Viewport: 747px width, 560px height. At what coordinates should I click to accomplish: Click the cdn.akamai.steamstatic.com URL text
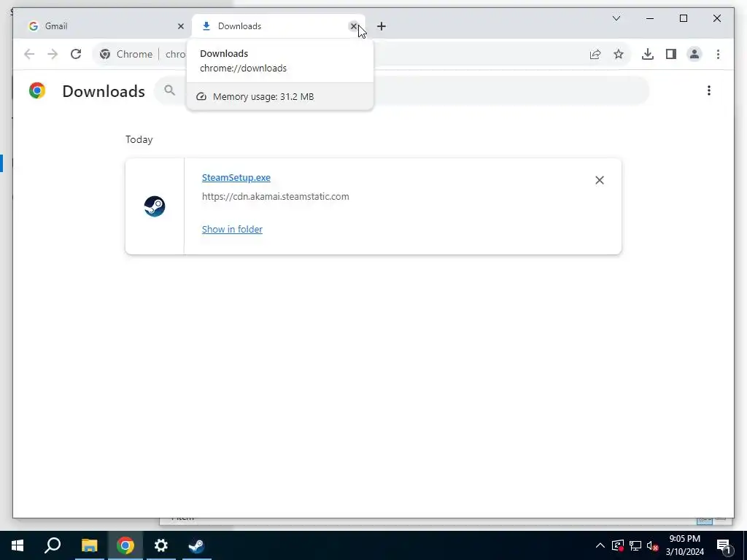[x=275, y=196]
